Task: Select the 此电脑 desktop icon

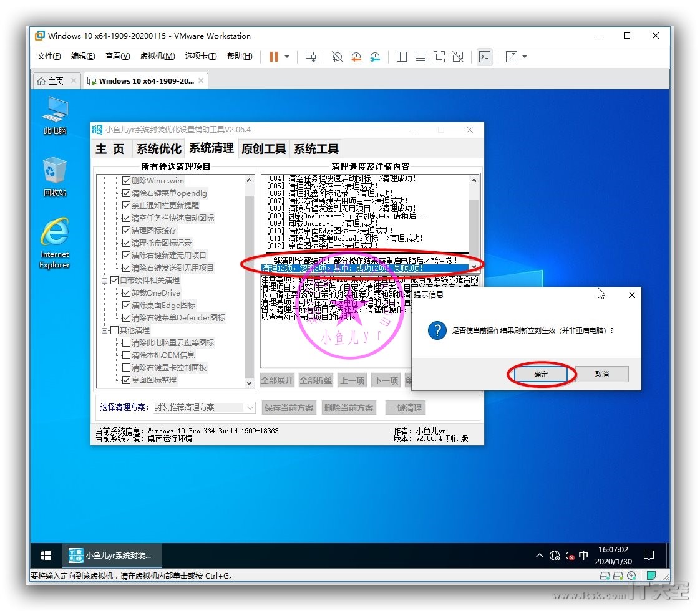Action: [x=55, y=115]
